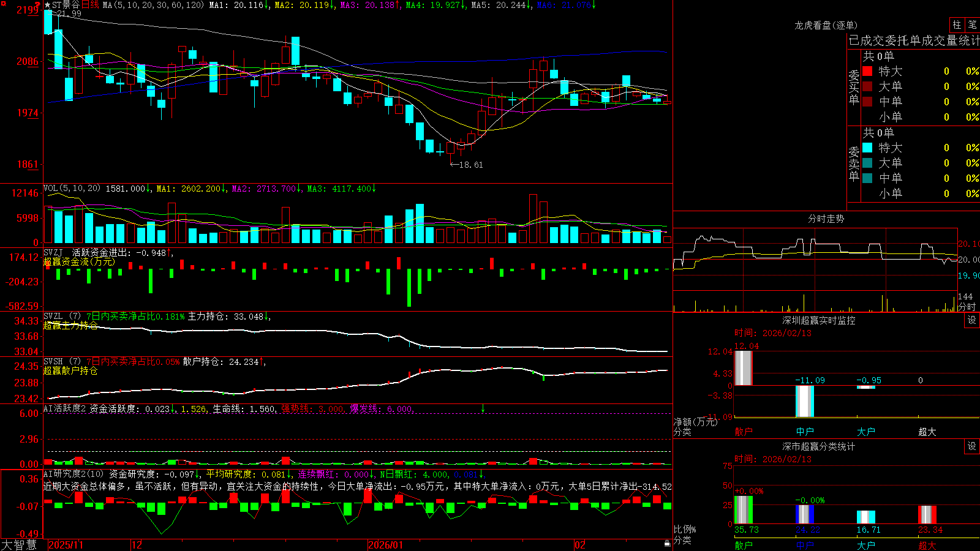Viewport: 980px width, 551px height.
Task: Click the 超大 label in 实时监控 chart
Action: click(927, 432)
